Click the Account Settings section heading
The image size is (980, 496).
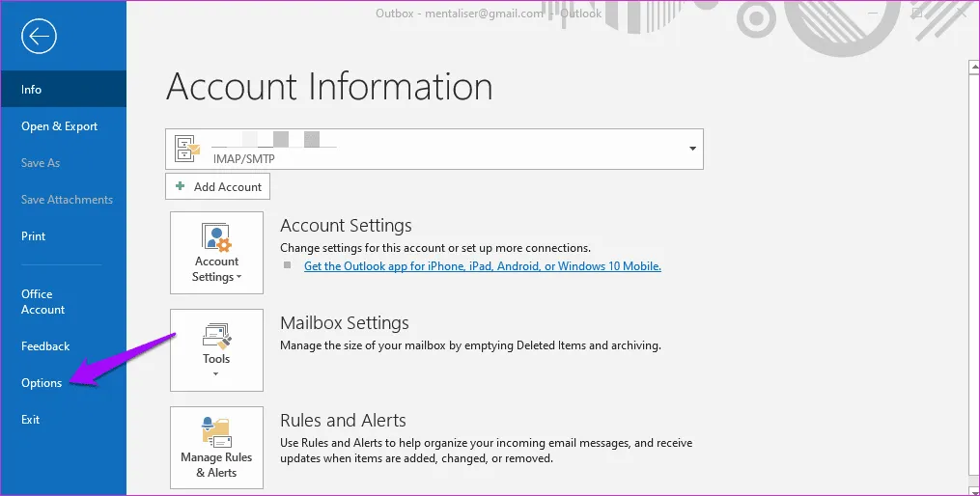[x=347, y=226]
